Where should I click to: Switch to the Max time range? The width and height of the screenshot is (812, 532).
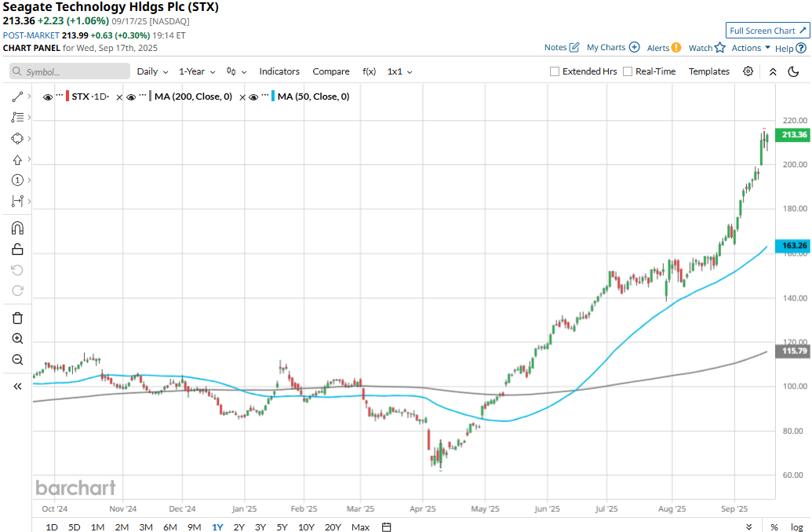(360, 527)
